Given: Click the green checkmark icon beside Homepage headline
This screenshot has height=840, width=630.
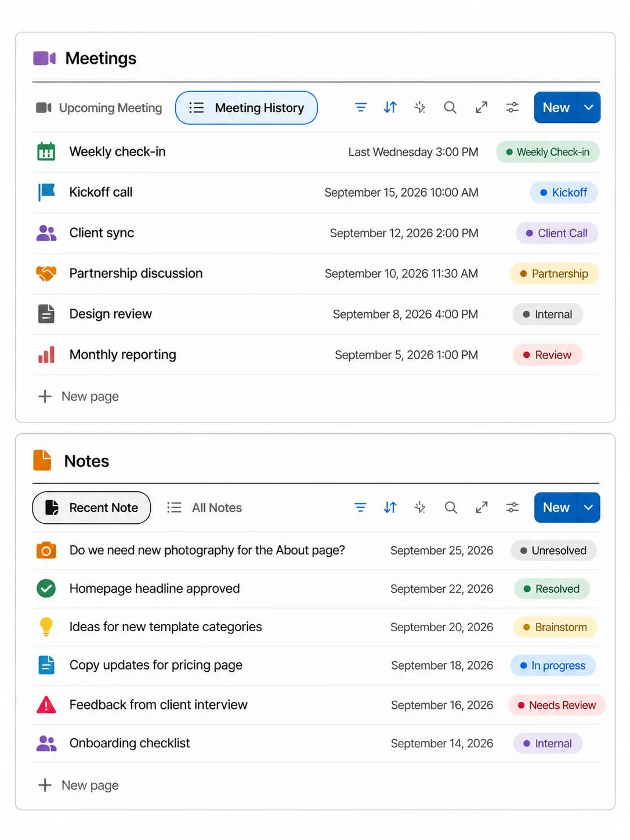Looking at the screenshot, I should 46,588.
